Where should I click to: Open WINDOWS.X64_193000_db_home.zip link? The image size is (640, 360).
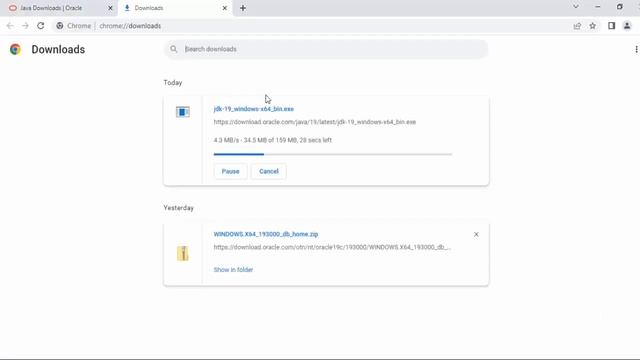266,234
